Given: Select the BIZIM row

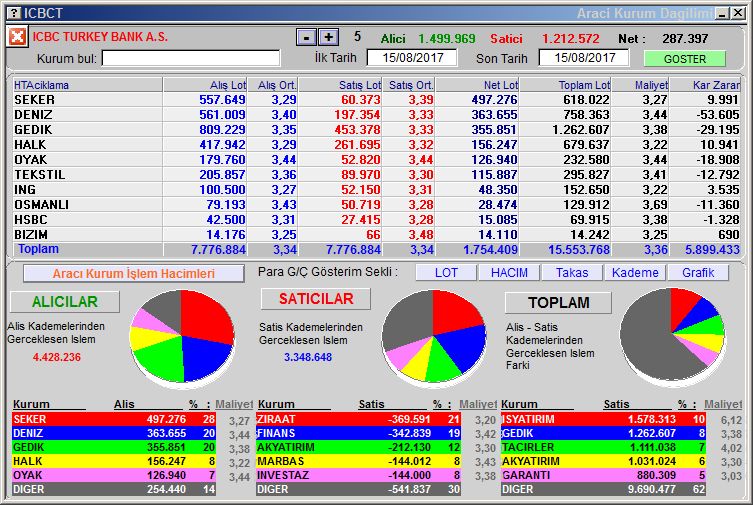Looking at the screenshot, I should coord(376,234).
